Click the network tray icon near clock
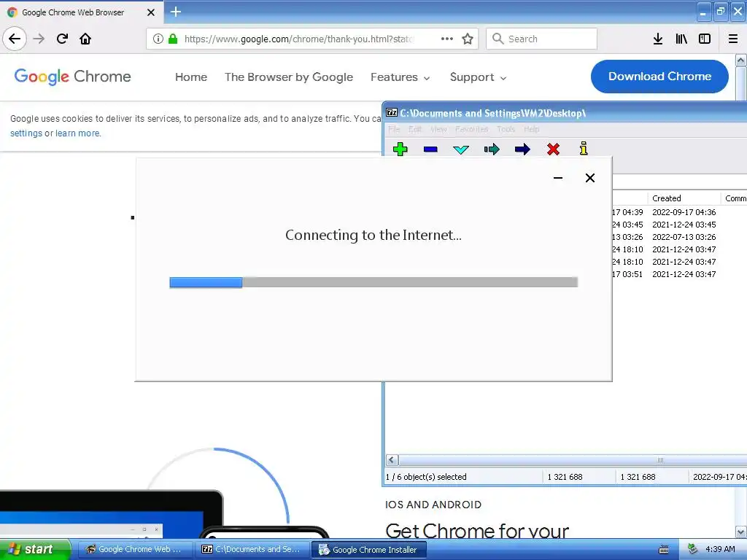This screenshot has height=560, width=747. [693, 549]
